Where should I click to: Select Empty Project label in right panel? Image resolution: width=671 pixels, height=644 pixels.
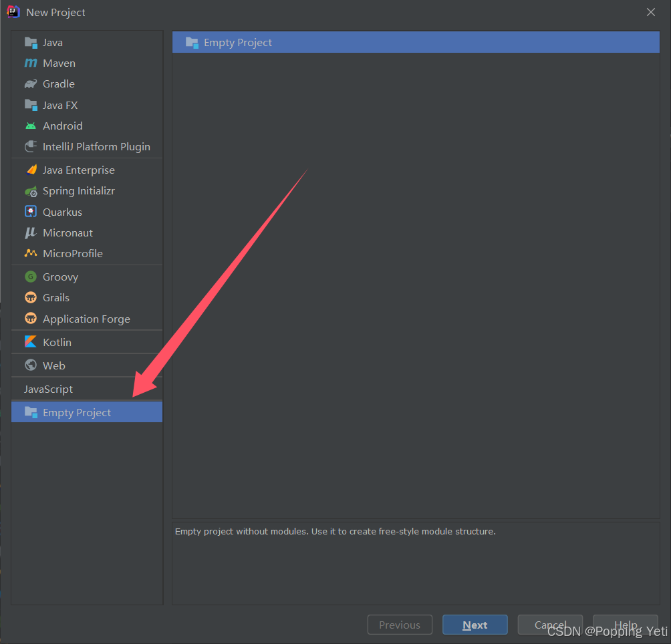238,43
